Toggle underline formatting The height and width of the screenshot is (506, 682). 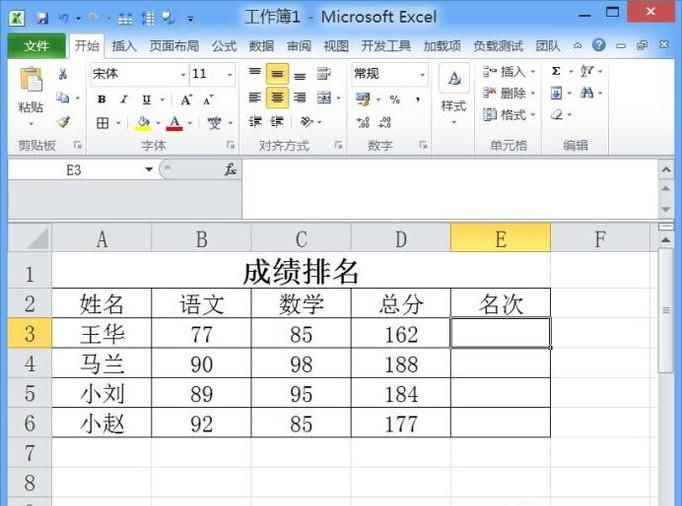147,100
